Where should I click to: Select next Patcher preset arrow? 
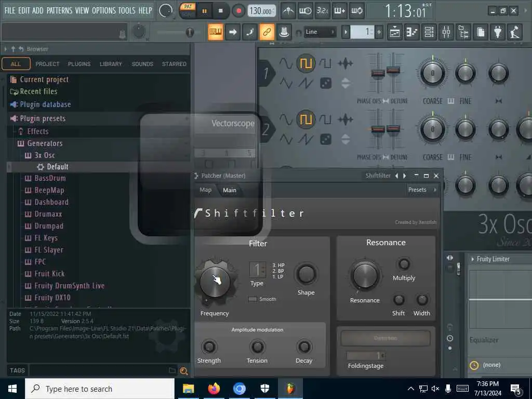pos(404,176)
